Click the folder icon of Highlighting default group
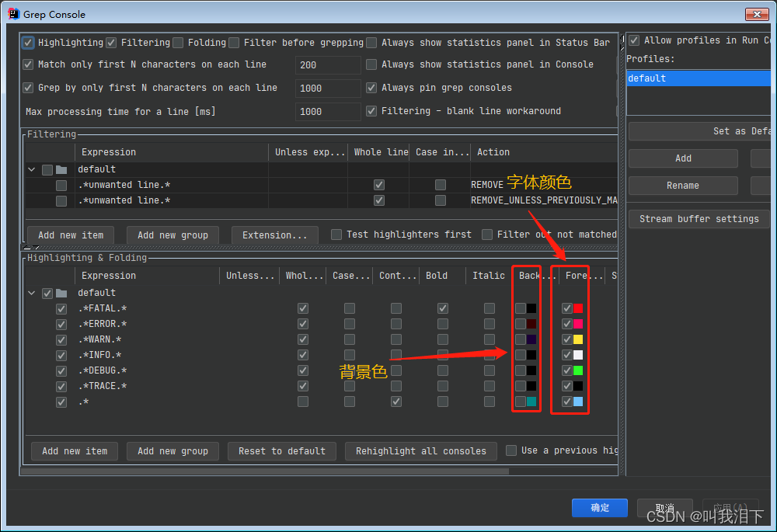Screen dimensions: 777x532 tap(61, 294)
